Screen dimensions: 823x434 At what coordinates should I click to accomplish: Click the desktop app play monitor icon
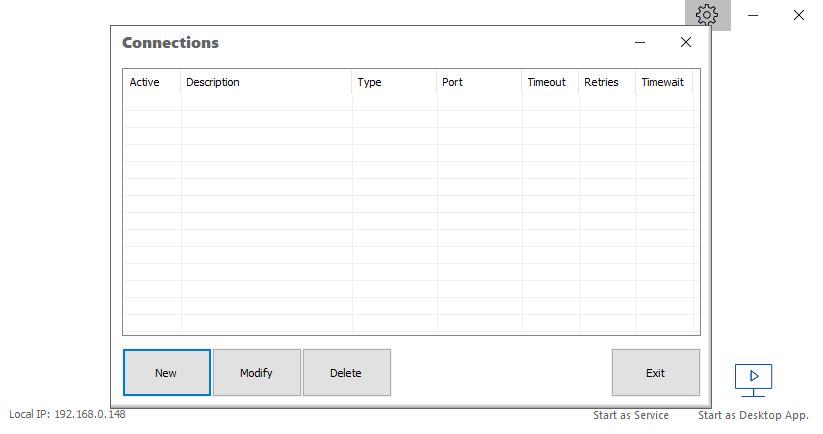(753, 378)
